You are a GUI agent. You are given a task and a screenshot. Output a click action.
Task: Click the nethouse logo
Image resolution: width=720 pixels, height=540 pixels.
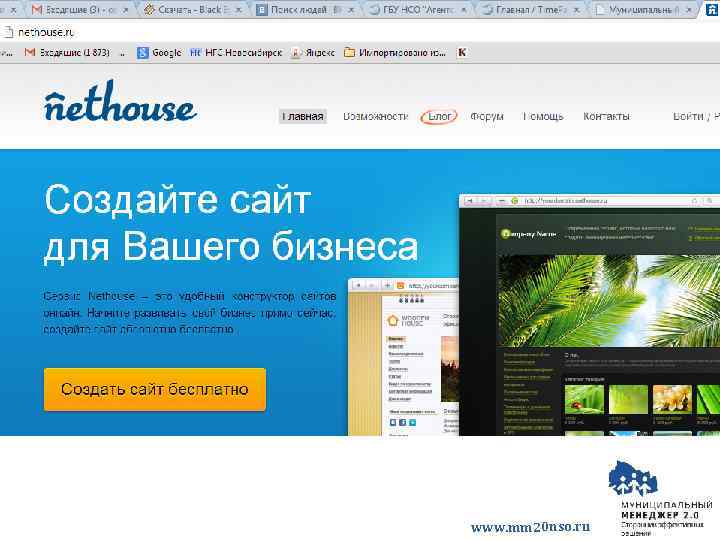point(120,101)
